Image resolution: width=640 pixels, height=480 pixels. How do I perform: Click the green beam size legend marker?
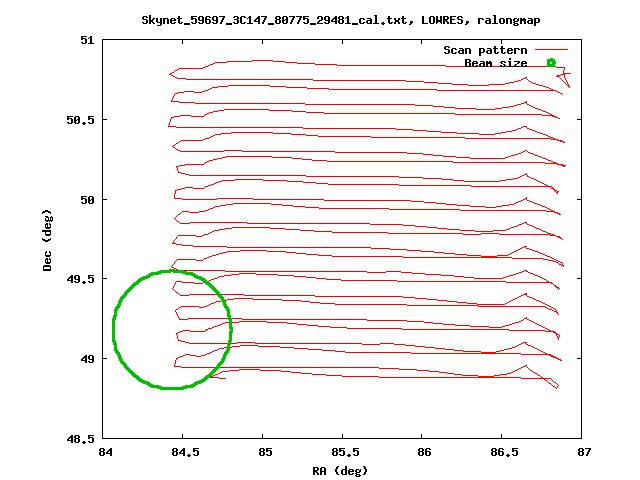(x=551, y=62)
